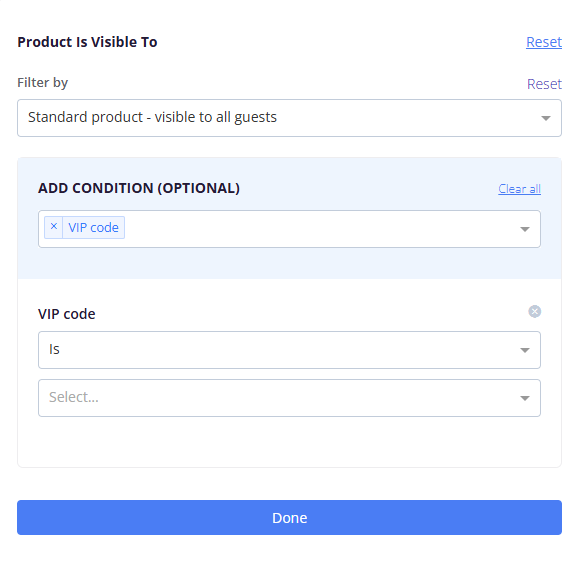Viewport: 579px width, 562px height.
Task: Click the Reset link next to Filter by
Action: (x=544, y=84)
